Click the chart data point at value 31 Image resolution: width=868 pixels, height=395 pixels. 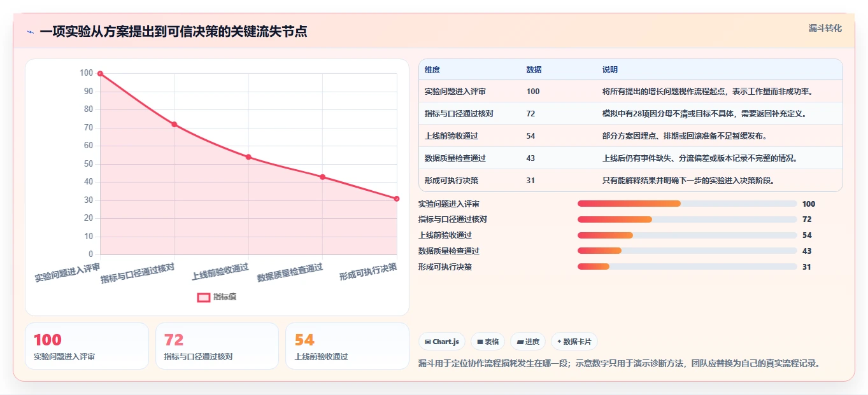(x=397, y=198)
